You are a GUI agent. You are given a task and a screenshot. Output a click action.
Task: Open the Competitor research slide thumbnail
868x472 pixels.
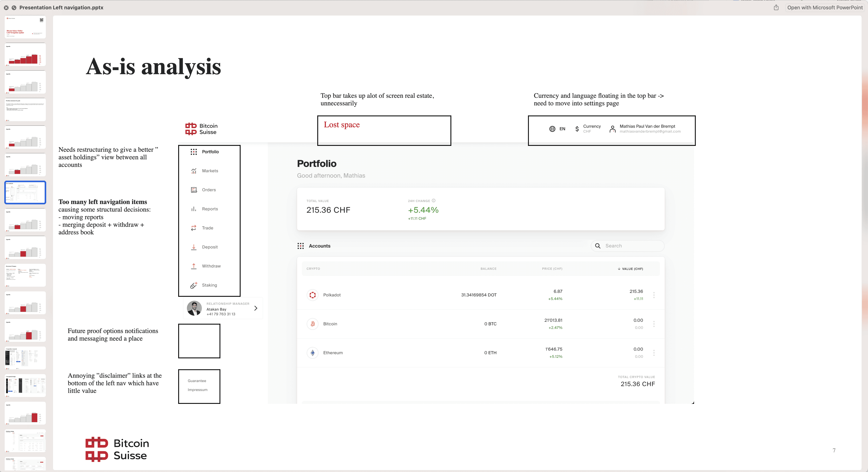click(x=25, y=358)
